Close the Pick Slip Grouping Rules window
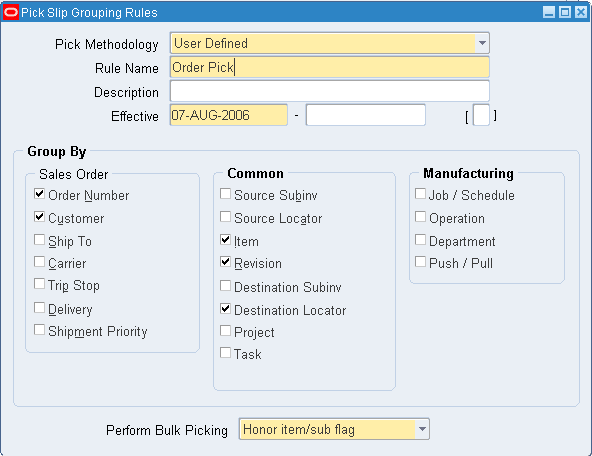Screen dimensions: 592x456 [x=581, y=12]
